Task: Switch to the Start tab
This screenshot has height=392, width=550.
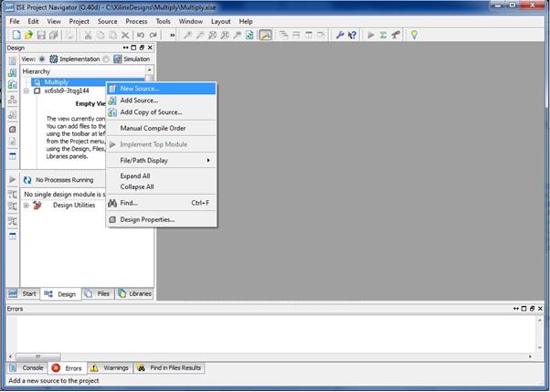Action: [x=23, y=293]
